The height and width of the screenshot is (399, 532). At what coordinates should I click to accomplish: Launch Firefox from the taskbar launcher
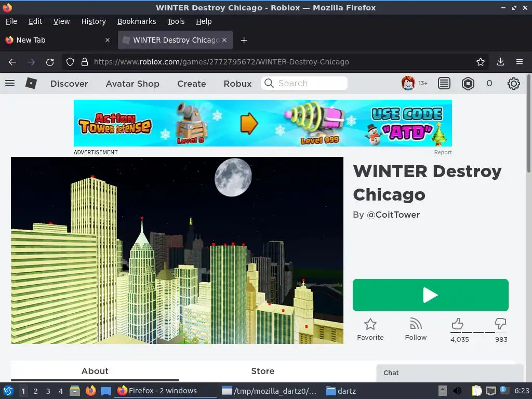(90, 391)
